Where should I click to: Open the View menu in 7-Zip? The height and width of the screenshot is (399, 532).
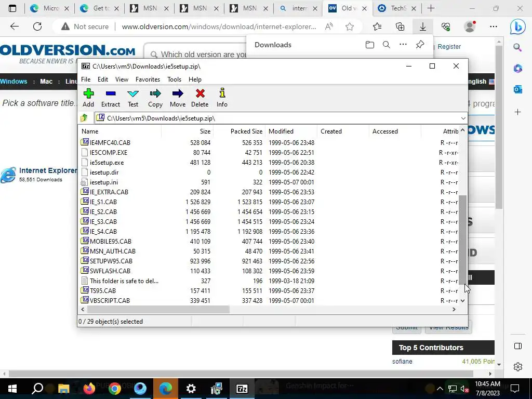[x=122, y=79]
